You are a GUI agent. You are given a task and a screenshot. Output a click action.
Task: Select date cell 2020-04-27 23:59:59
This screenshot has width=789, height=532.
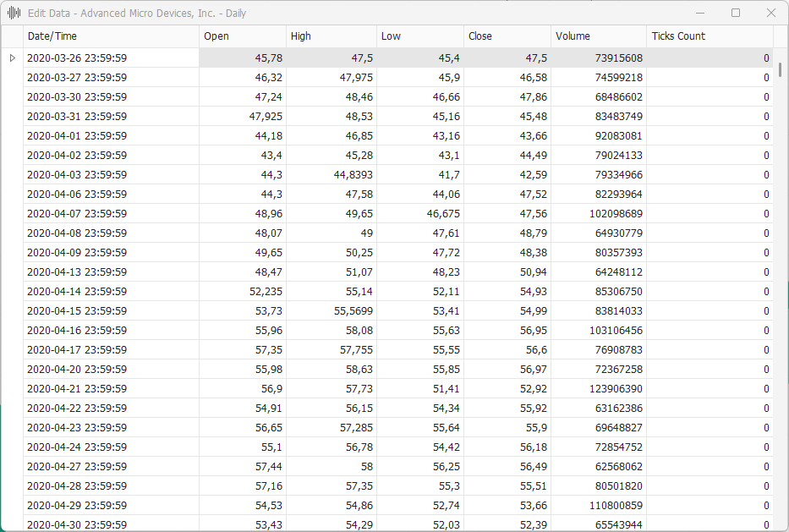pyautogui.click(x=112, y=467)
